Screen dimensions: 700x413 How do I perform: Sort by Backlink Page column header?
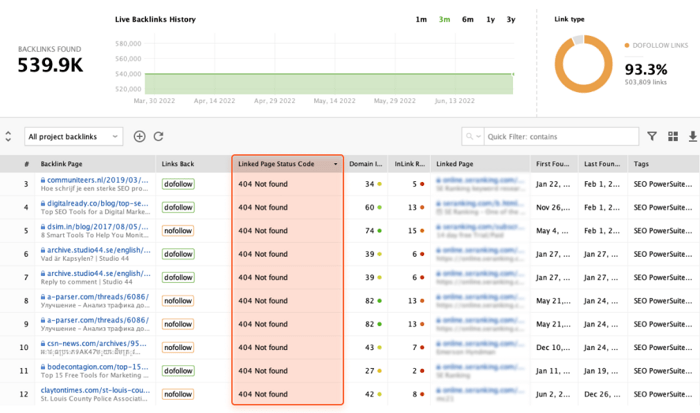click(61, 164)
